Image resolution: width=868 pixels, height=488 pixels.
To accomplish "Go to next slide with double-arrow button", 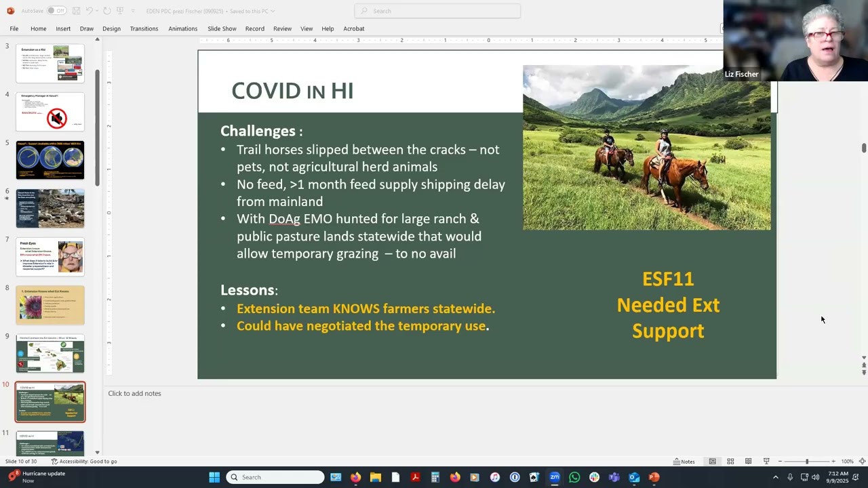I will [x=864, y=372].
